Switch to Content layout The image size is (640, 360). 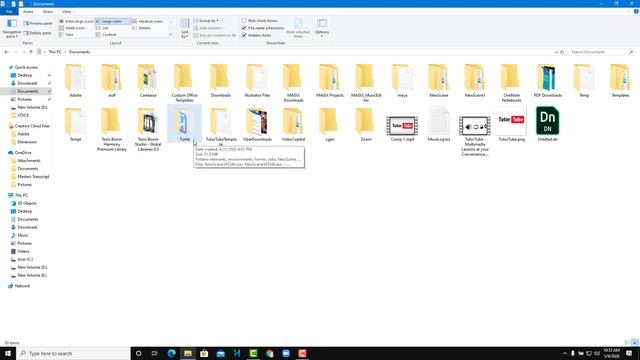[106, 35]
